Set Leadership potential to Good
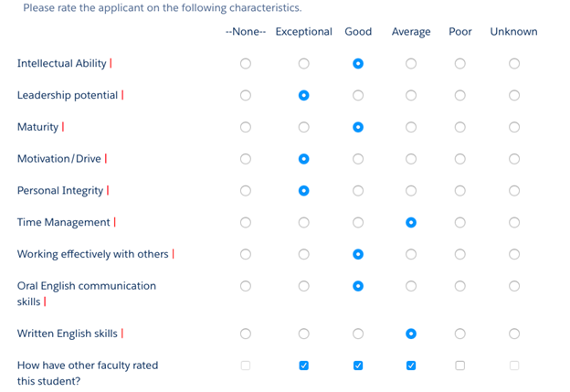The image size is (570, 392). (x=358, y=95)
